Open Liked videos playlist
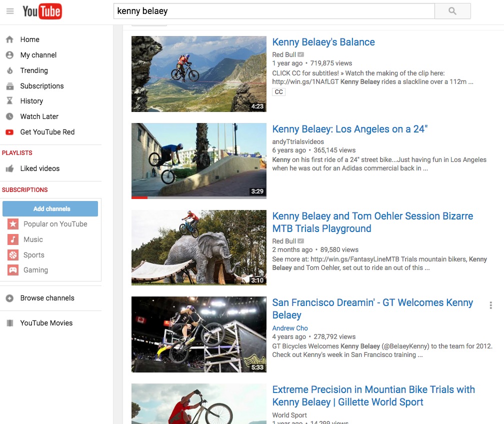 pyautogui.click(x=40, y=168)
